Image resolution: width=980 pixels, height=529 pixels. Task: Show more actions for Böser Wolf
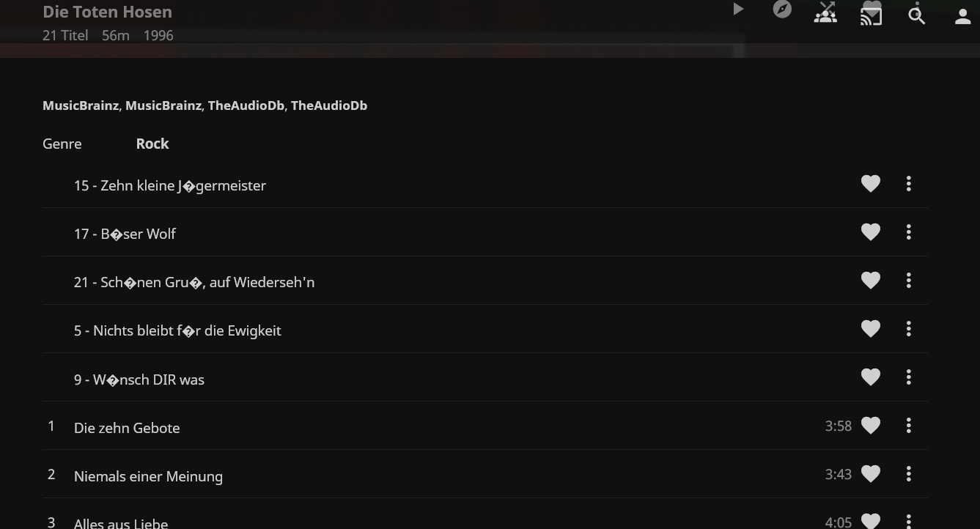(908, 232)
